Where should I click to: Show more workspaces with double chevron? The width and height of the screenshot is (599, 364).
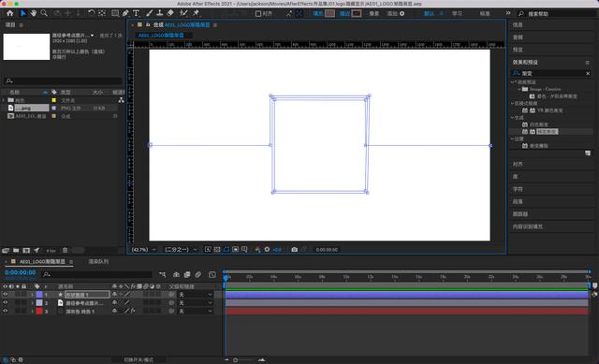507,13
